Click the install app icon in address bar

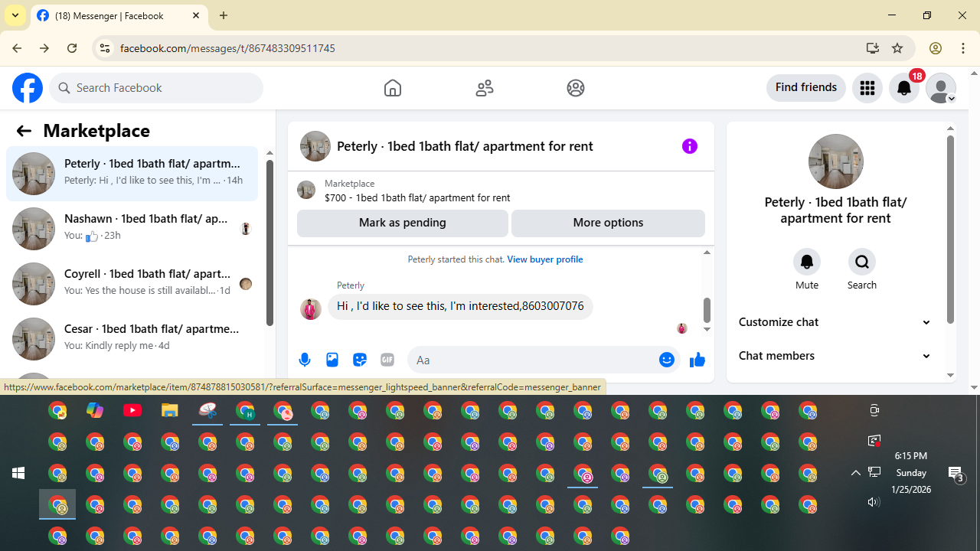(872, 48)
